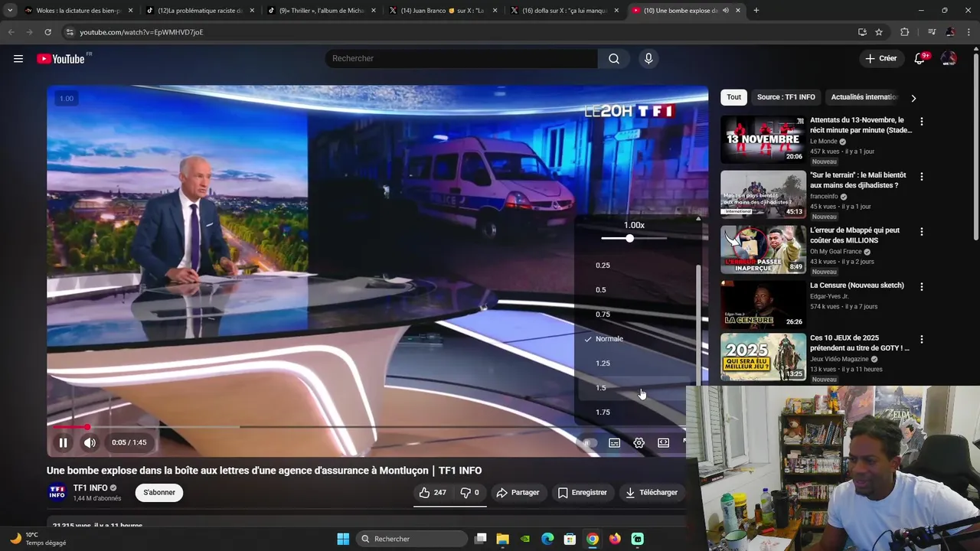Toggle subtitles on the player
980x551 pixels.
pyautogui.click(x=614, y=442)
